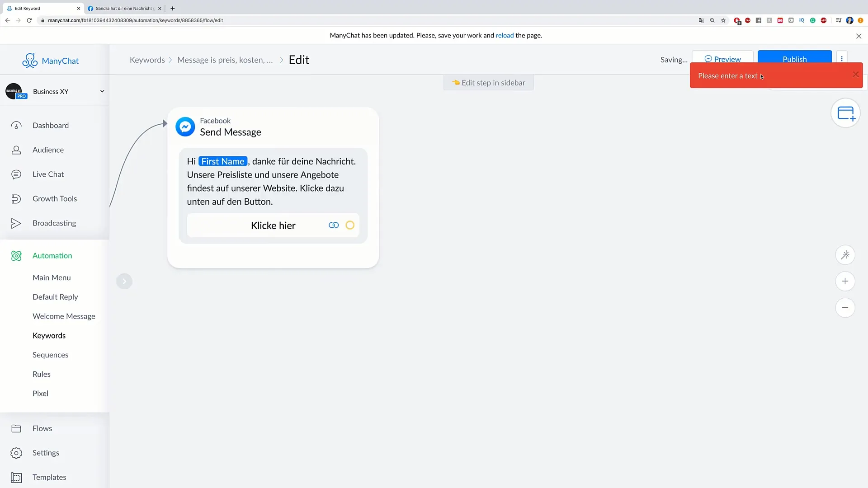Screen dimensions: 868x488
Task: Click the ManyChat logo
Action: point(51,61)
